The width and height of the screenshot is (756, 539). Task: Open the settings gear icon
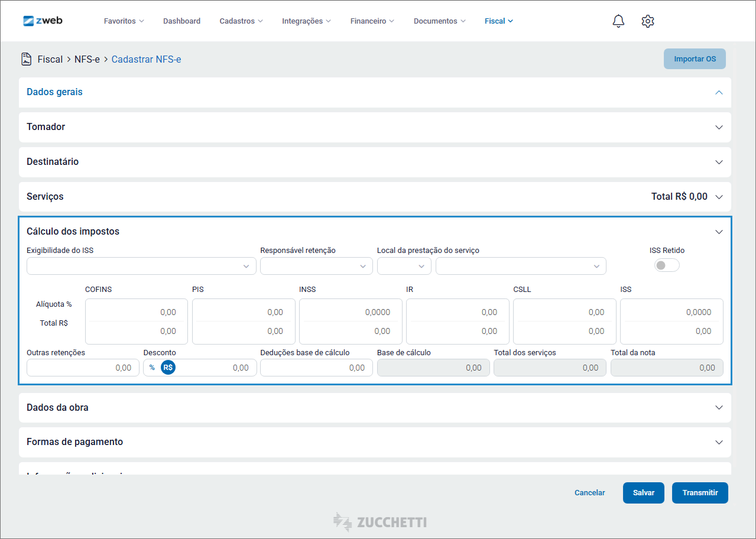coord(647,21)
